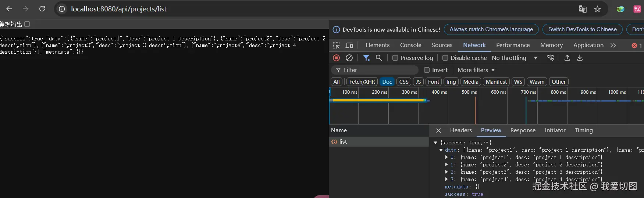Image resolution: width=644 pixels, height=198 pixels.
Task: Open the network search magnifier
Action: tap(379, 58)
